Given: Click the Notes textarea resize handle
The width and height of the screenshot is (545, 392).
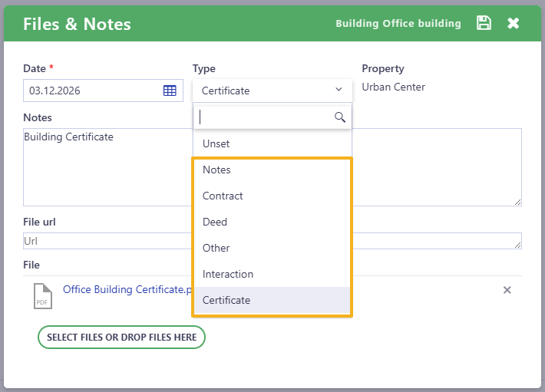Looking at the screenshot, I should pyautogui.click(x=517, y=202).
